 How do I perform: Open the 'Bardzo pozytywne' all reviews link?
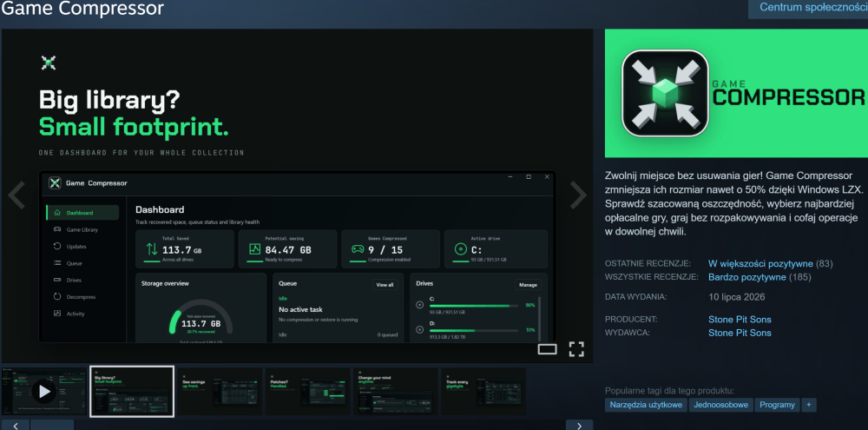[x=747, y=277]
